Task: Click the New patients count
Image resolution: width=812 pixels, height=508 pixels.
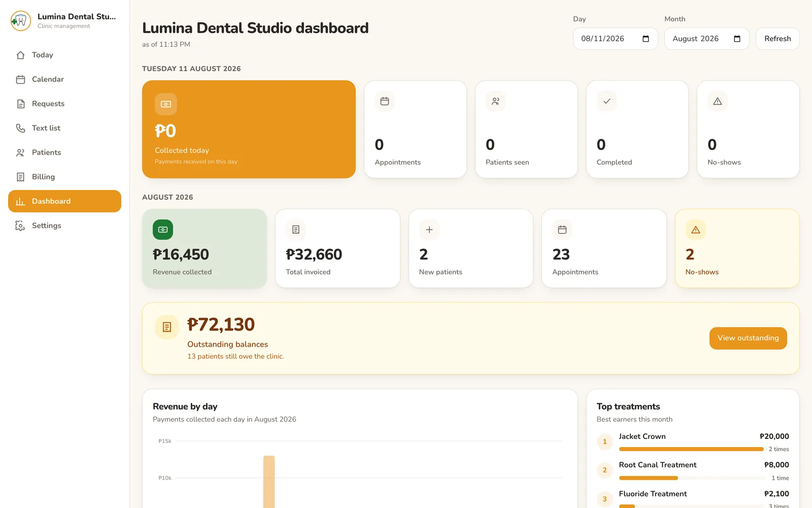Action: 424,255
